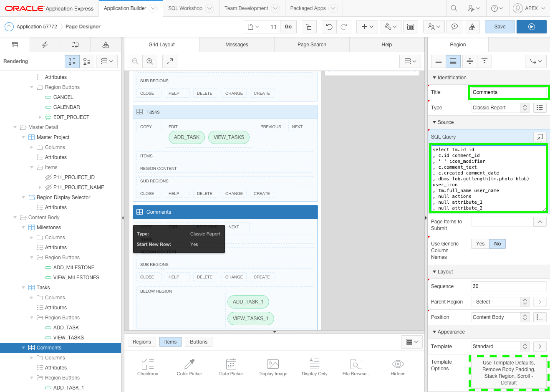Expand the Grid Layout pane fullscreen
Screen dimensions: 550x392
click(170, 61)
